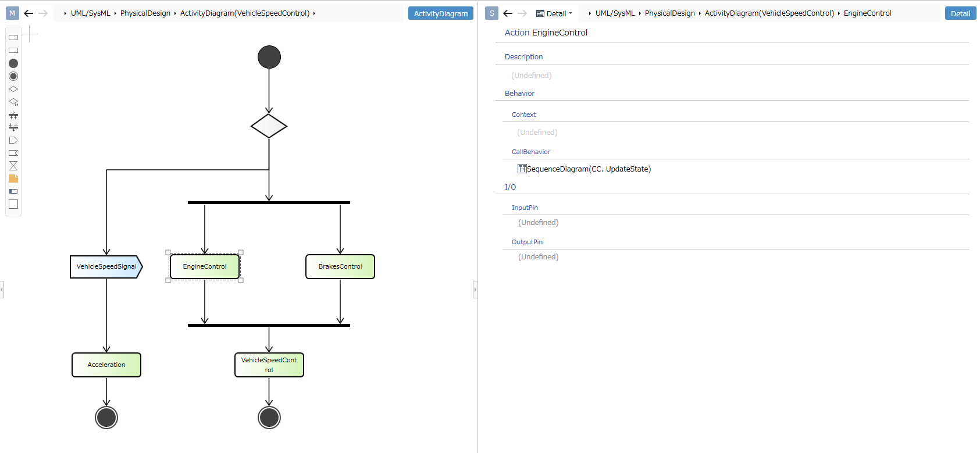Select the final node below Acceleration
Screen dimensions: 980x453
[106, 418]
